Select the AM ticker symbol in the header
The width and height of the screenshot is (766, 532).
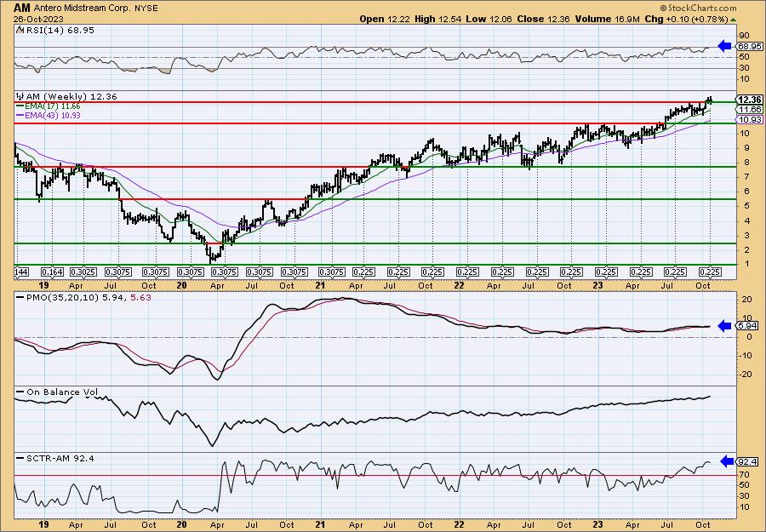(x=22, y=8)
